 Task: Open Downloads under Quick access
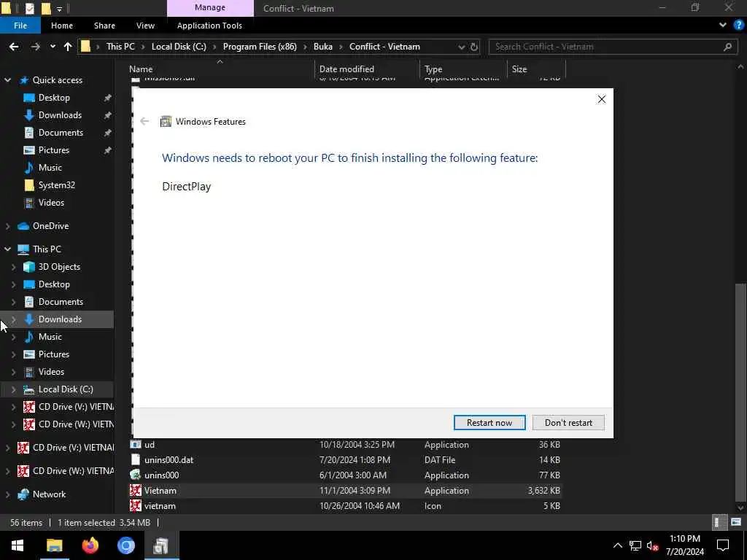coord(60,115)
